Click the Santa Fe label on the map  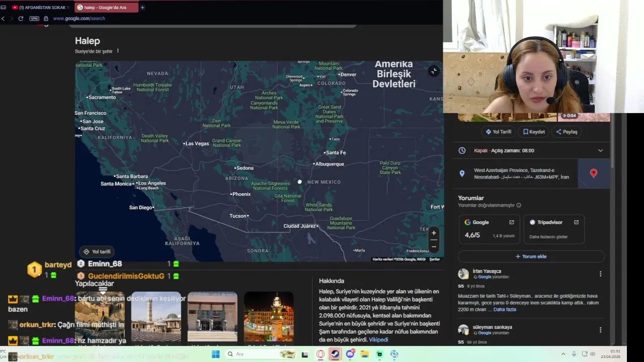point(336,152)
